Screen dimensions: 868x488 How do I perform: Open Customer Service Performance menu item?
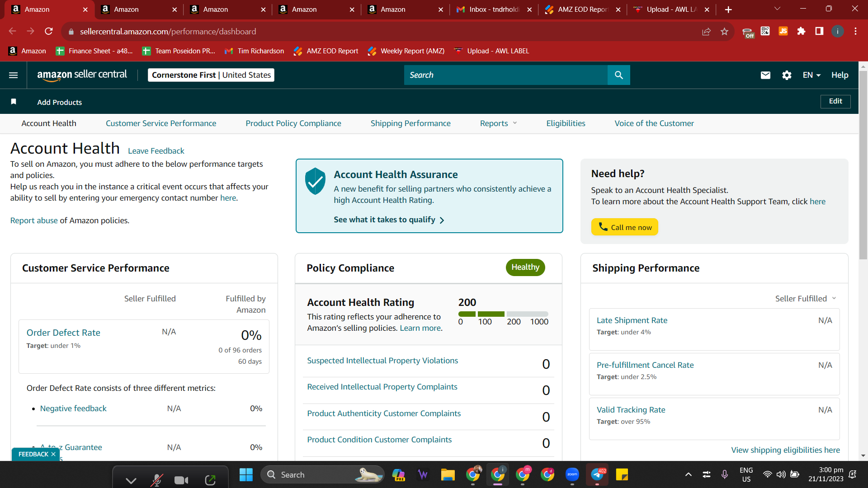(x=161, y=123)
